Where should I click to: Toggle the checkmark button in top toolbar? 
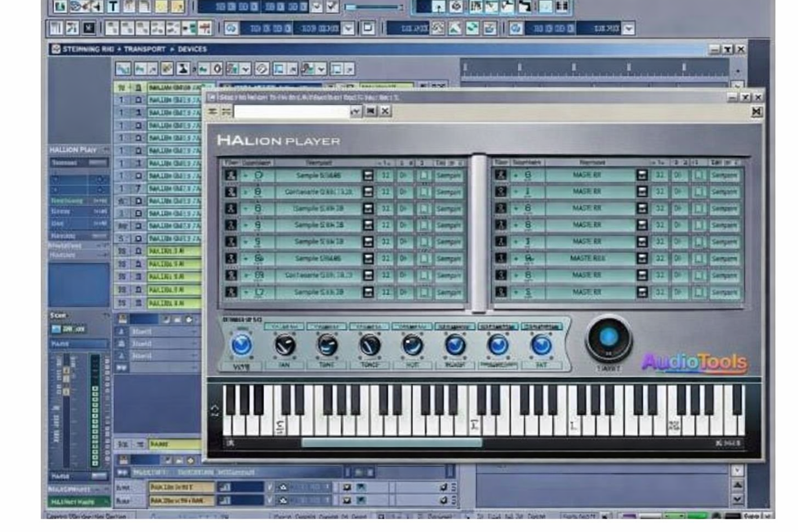332,6
